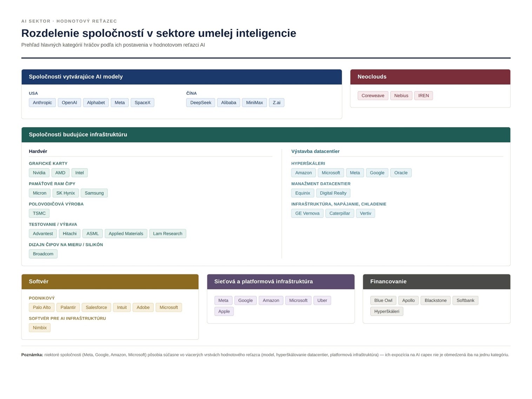Click Google under Hyperškáleri
Image resolution: width=532 pixels, height=399 pixels.
377,173
